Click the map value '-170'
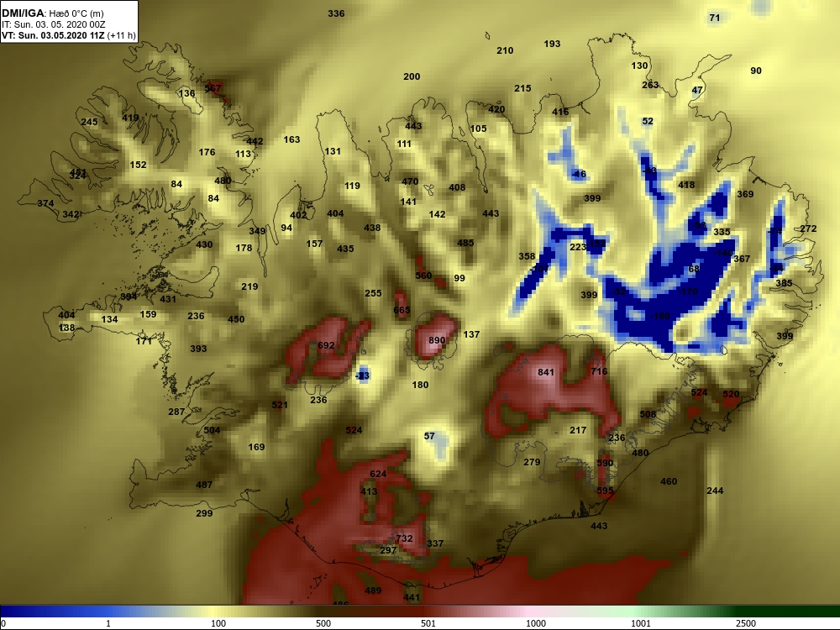This screenshot has height=630, width=840. (x=688, y=291)
